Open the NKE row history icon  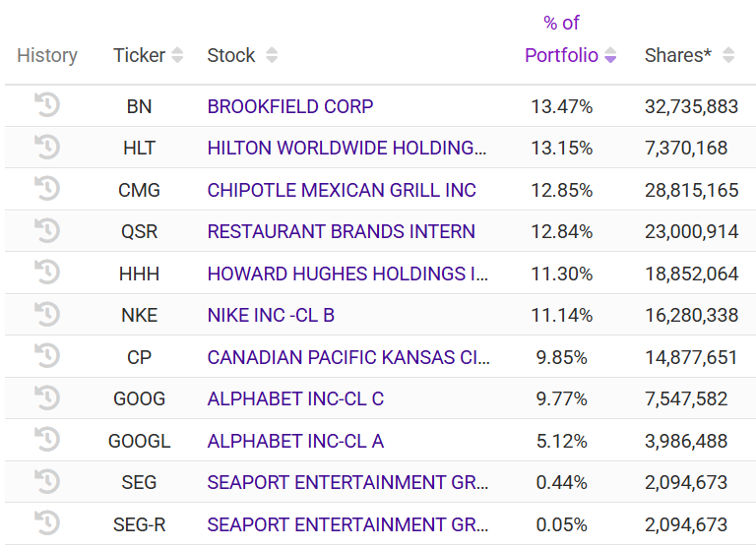pos(47,315)
